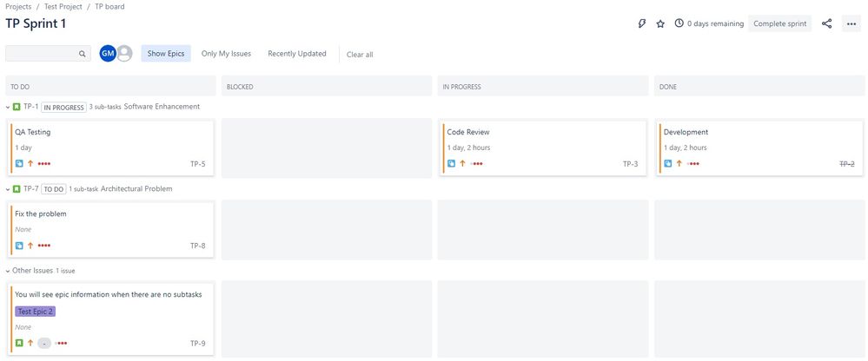
Task: Click the lightning bolt automation icon
Action: pos(642,23)
